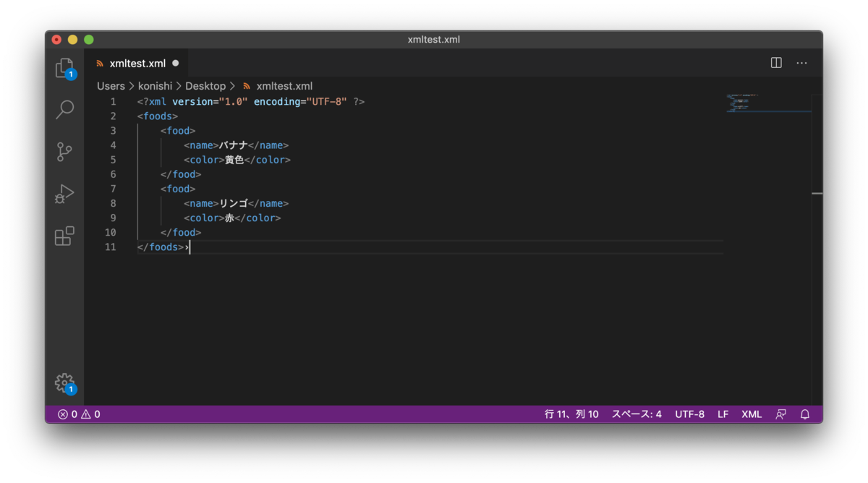Click the Split Editor icon

(x=775, y=63)
